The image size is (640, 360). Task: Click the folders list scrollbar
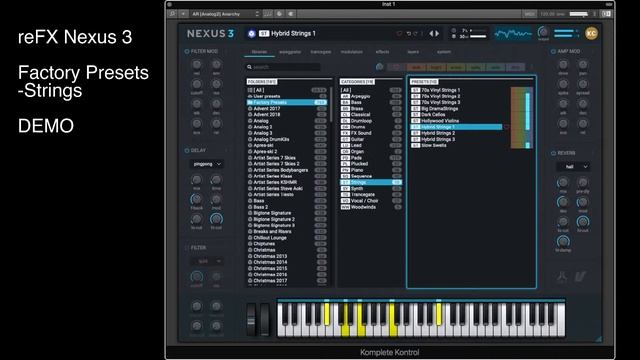click(331, 104)
